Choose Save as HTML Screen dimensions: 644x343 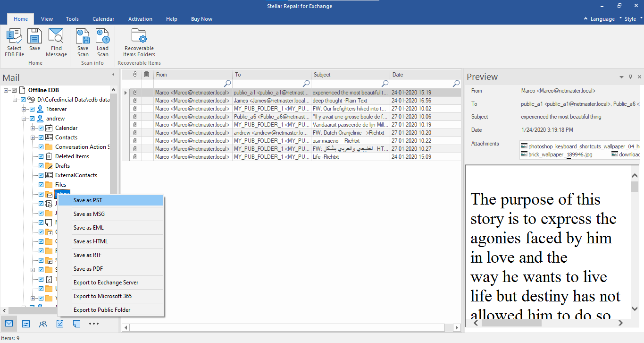point(110,241)
